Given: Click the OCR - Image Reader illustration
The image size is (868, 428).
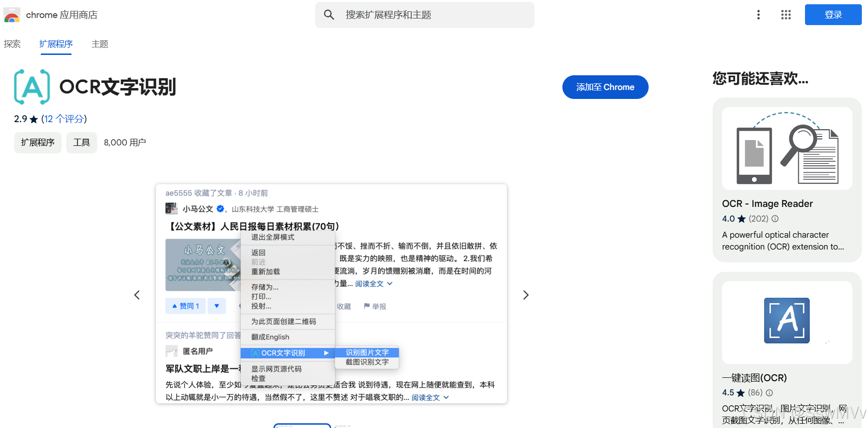Looking at the screenshot, I should pos(787,149).
